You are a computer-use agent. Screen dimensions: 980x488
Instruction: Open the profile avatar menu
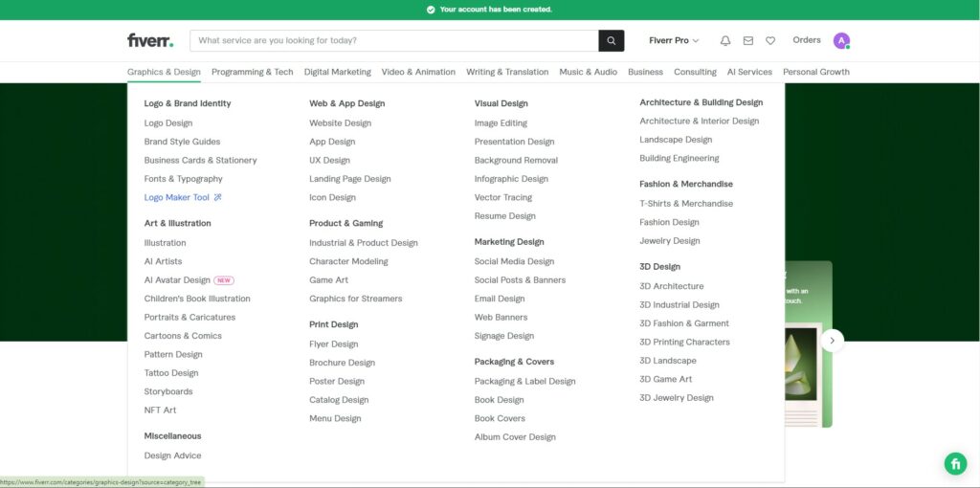click(841, 41)
